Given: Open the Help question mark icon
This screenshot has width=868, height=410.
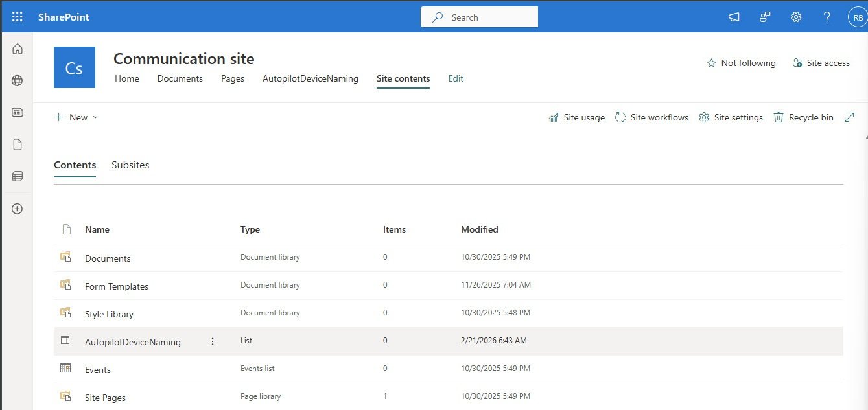Looking at the screenshot, I should coord(827,17).
